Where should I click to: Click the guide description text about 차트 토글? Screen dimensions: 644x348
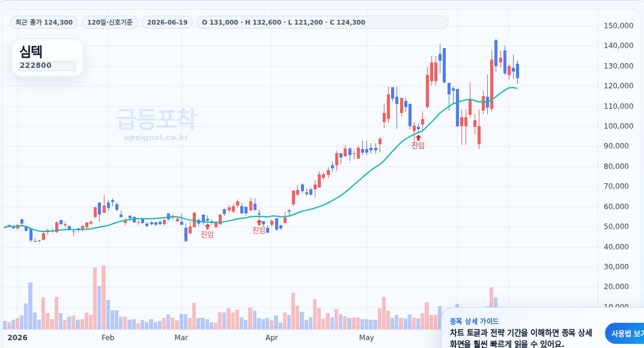click(x=521, y=338)
